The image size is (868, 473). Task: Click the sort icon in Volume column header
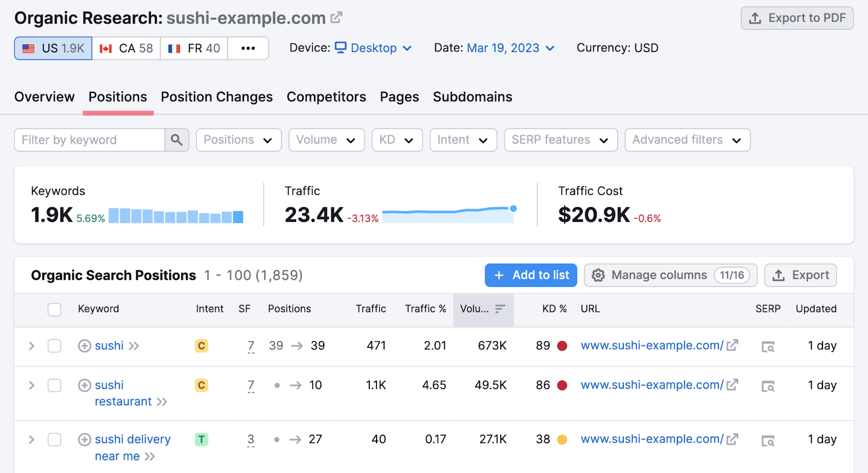(x=500, y=309)
